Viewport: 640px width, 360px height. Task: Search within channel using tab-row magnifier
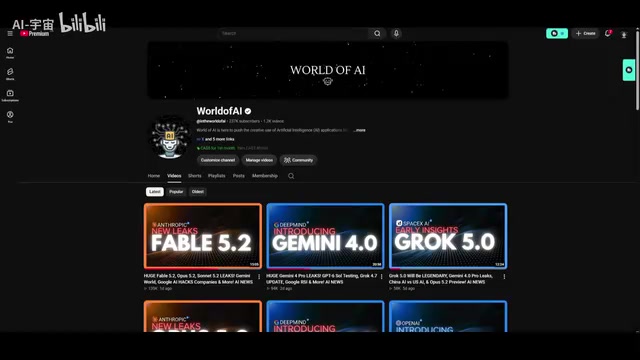click(291, 176)
